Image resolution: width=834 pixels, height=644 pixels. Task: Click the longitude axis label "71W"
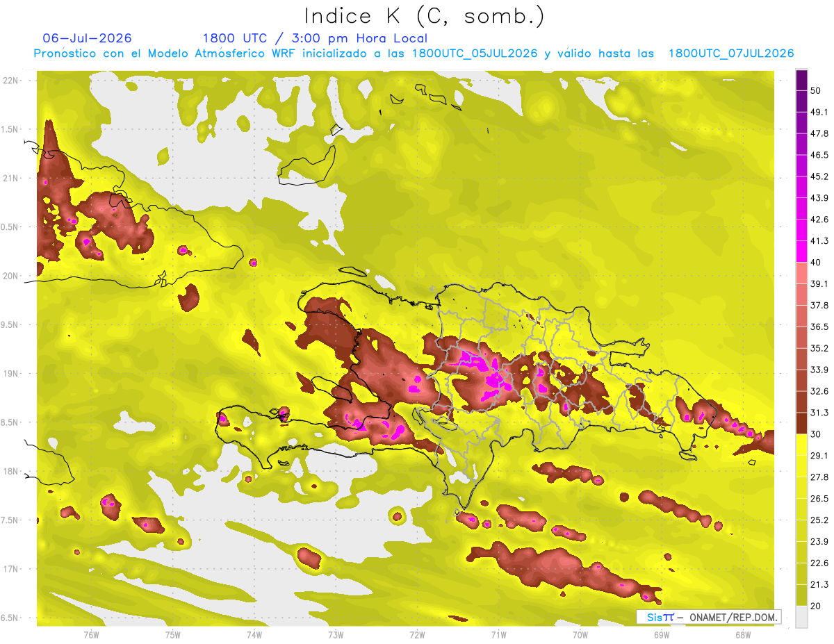click(498, 634)
